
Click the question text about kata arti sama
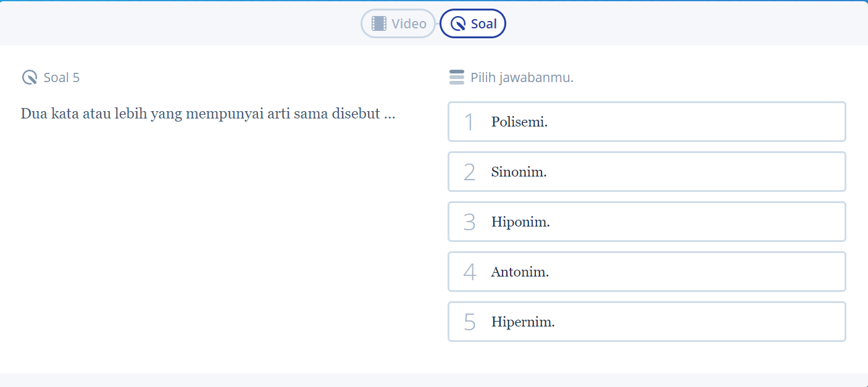tap(209, 114)
